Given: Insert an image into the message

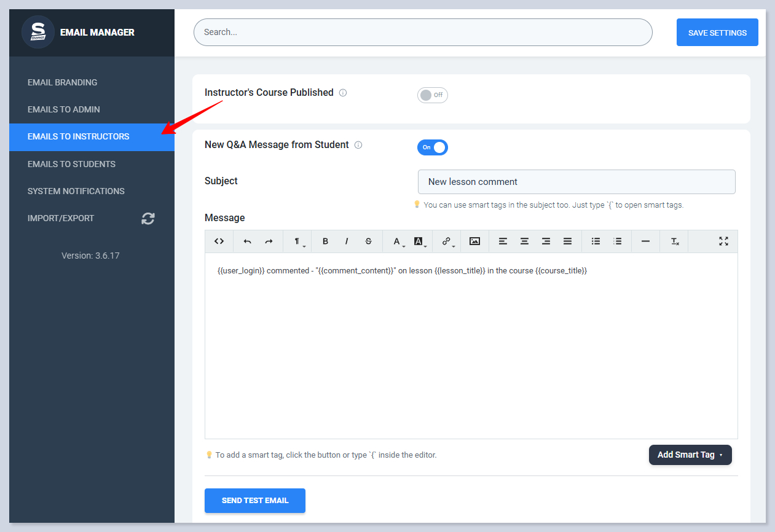Looking at the screenshot, I should [474, 241].
